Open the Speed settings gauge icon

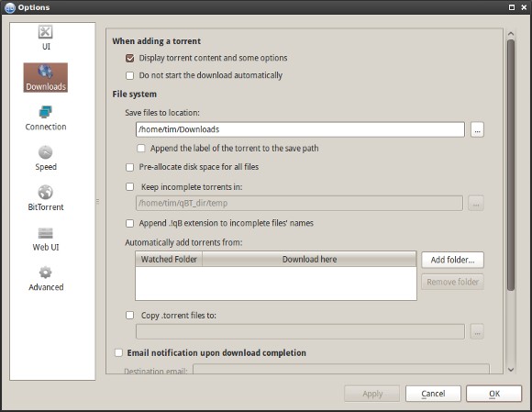pyautogui.click(x=46, y=152)
